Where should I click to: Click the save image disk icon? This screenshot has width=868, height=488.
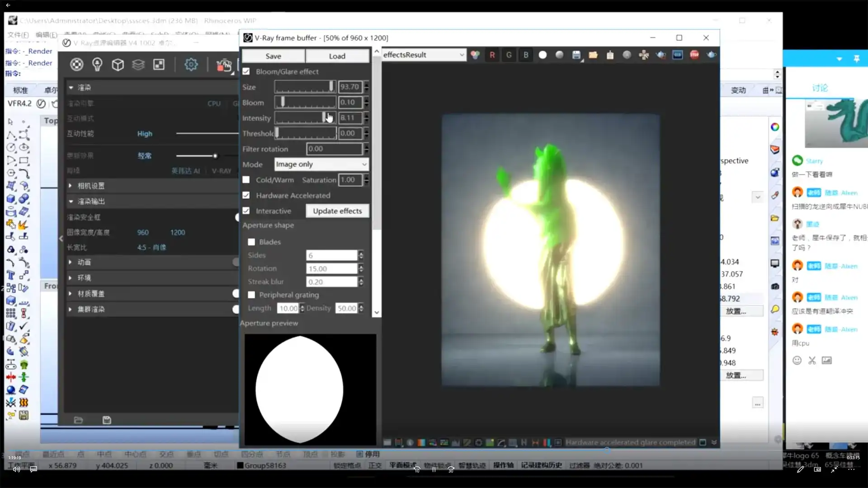(576, 55)
